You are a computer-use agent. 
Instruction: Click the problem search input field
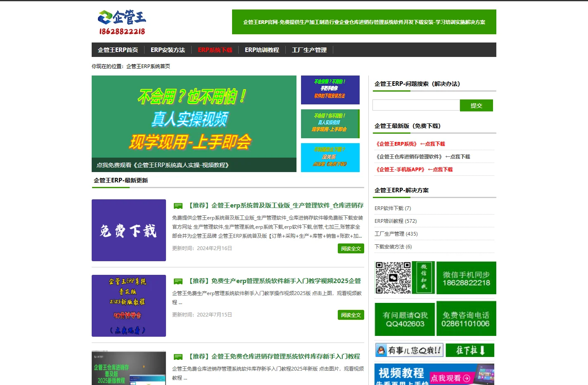[416, 105]
